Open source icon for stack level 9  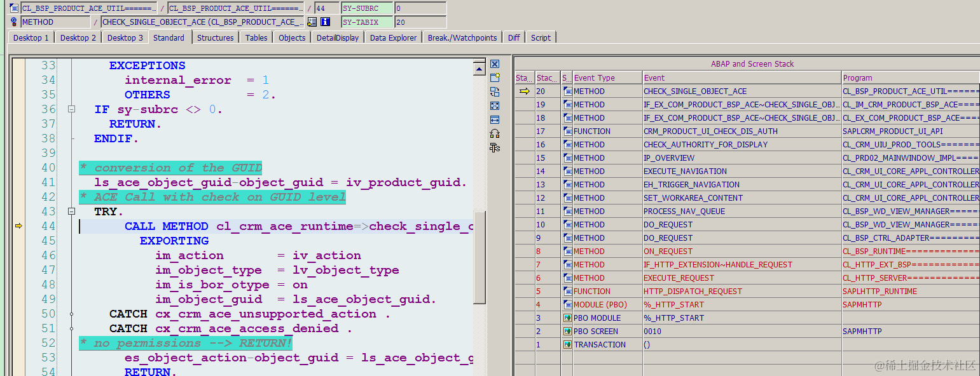pos(567,238)
